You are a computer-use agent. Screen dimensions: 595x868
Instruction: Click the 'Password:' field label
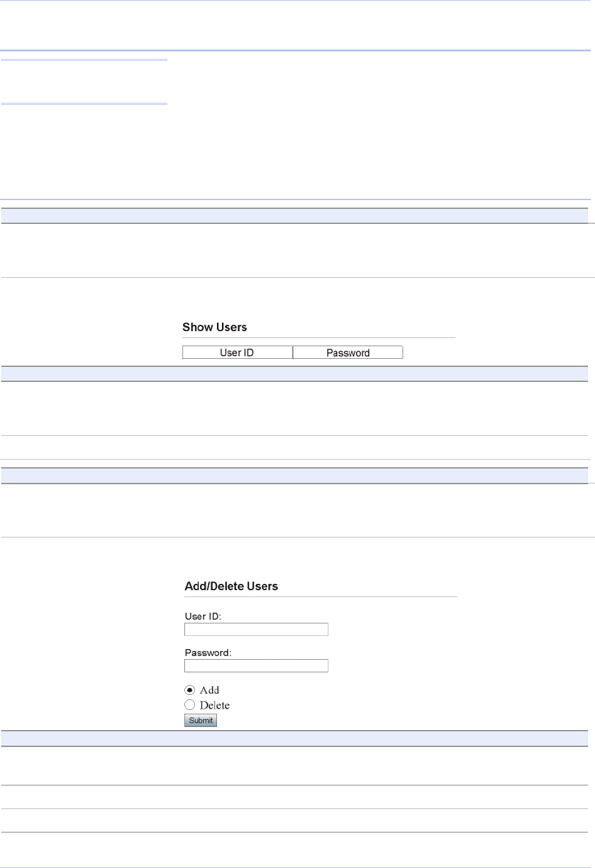coord(208,653)
